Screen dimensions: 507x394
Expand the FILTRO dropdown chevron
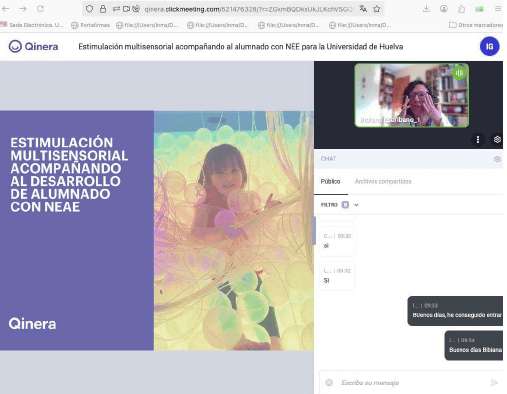[356, 205]
